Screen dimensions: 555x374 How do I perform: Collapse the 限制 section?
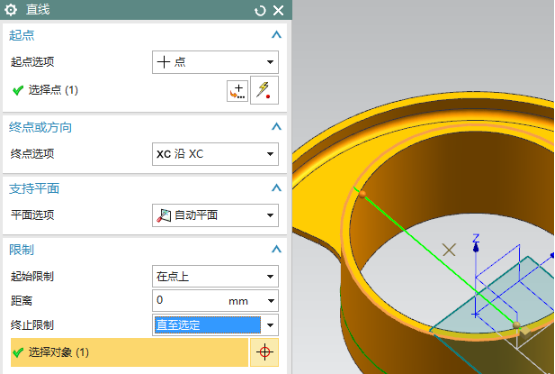click(x=276, y=249)
